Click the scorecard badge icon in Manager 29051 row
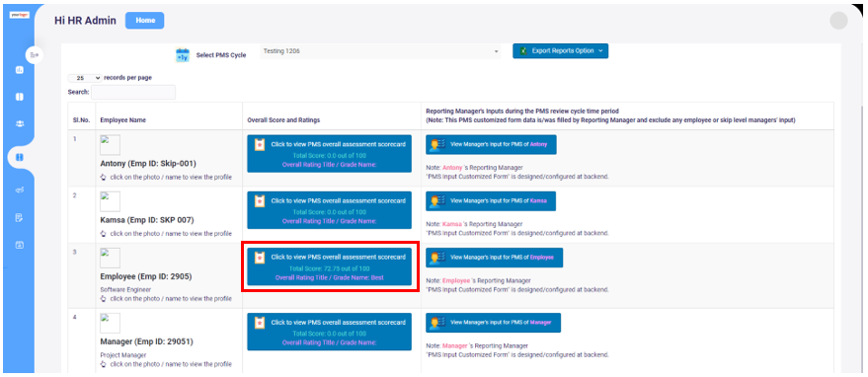The height and width of the screenshot is (377, 868). pyautogui.click(x=259, y=322)
